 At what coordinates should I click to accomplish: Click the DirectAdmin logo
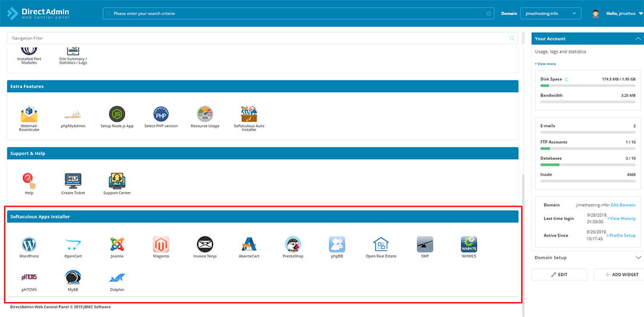[x=38, y=14]
